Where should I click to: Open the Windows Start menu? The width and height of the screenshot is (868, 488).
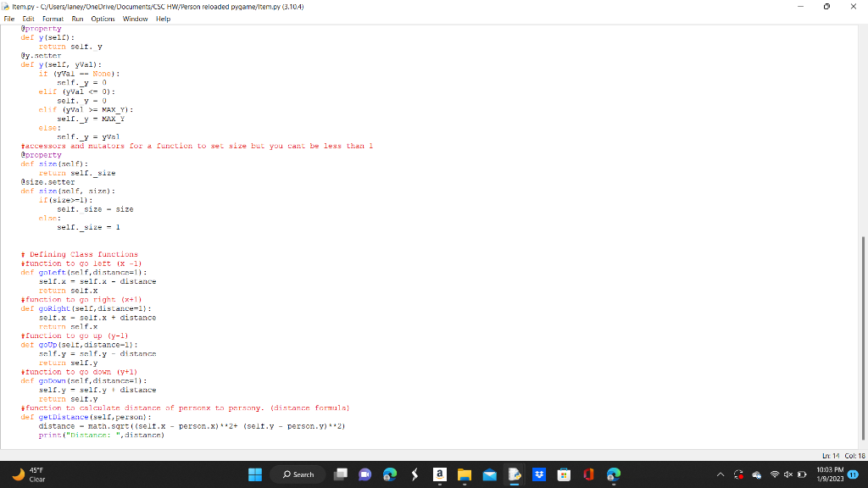tap(255, 474)
